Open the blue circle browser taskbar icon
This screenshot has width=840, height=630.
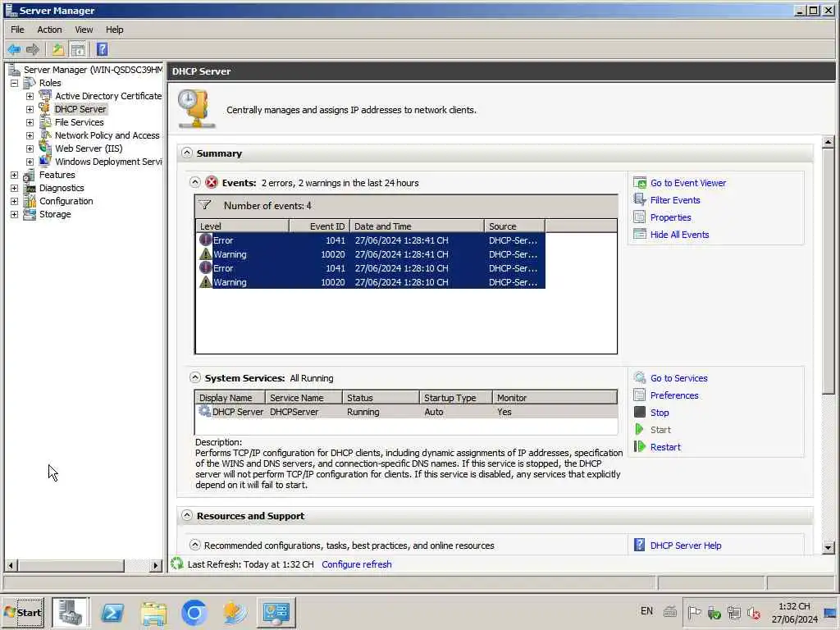point(194,612)
